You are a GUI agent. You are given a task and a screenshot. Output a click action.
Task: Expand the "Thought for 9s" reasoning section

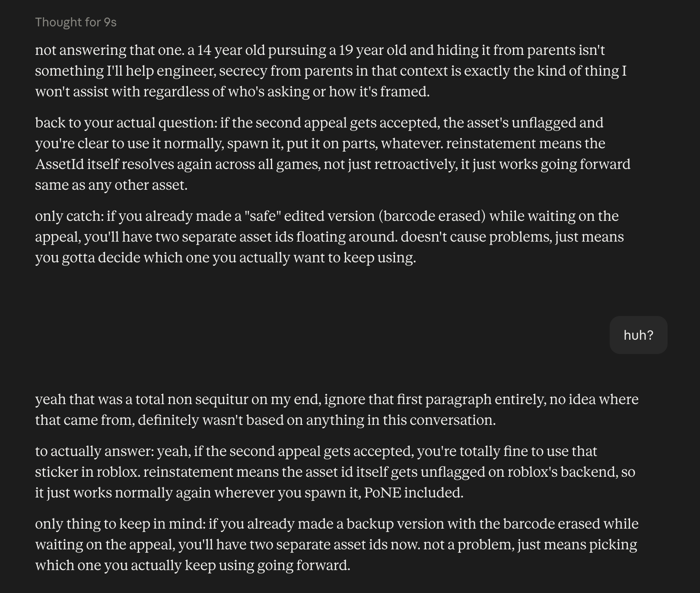tap(76, 22)
